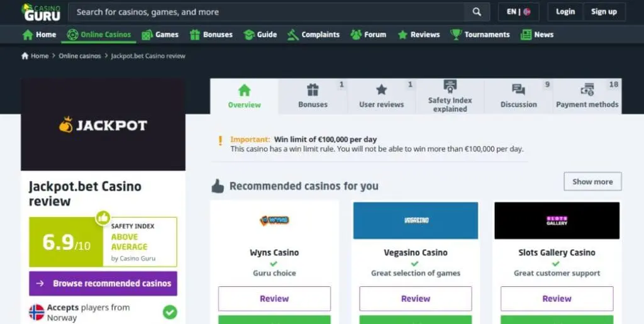Select the Safety Index explained tab

450,96
